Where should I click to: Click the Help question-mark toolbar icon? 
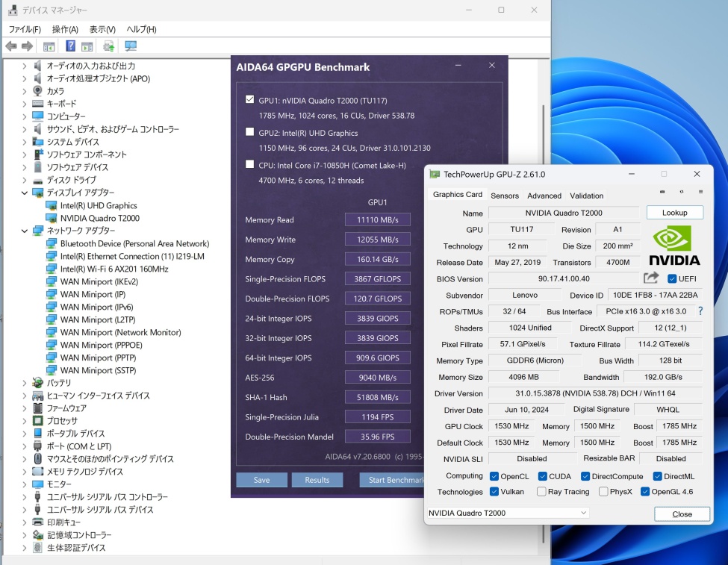(70, 46)
